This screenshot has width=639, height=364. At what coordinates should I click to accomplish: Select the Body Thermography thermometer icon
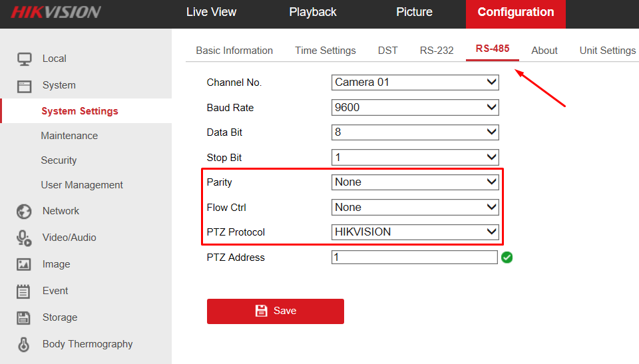[x=24, y=345]
